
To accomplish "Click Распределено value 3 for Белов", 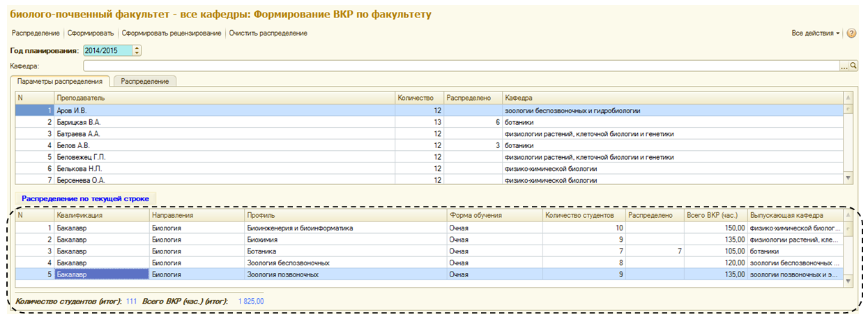I will tap(473, 145).
